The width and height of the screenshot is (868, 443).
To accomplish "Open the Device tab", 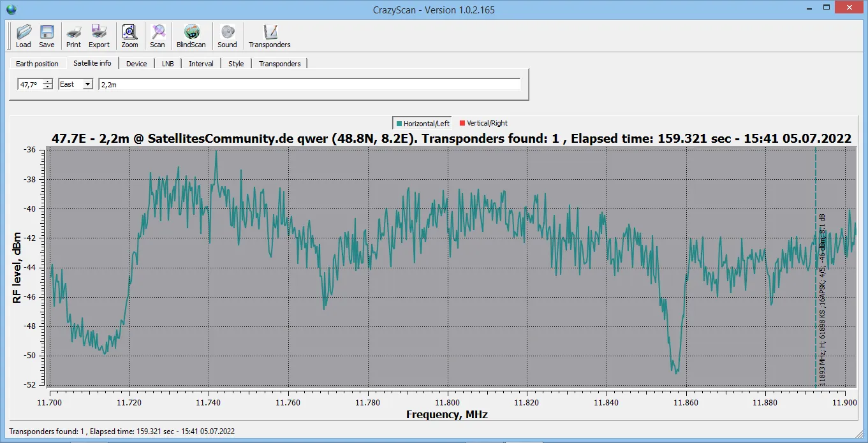I will pos(136,64).
